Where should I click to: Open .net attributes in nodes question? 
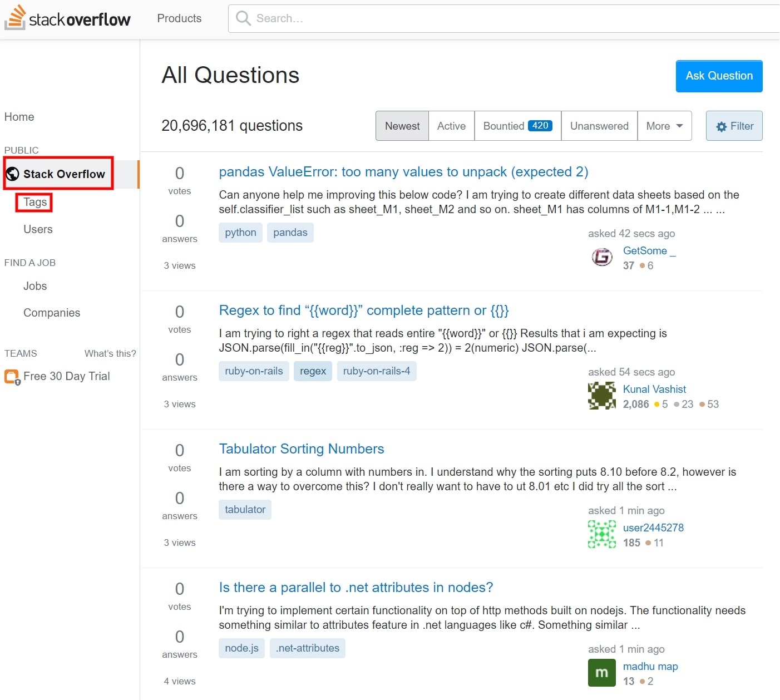point(356,587)
